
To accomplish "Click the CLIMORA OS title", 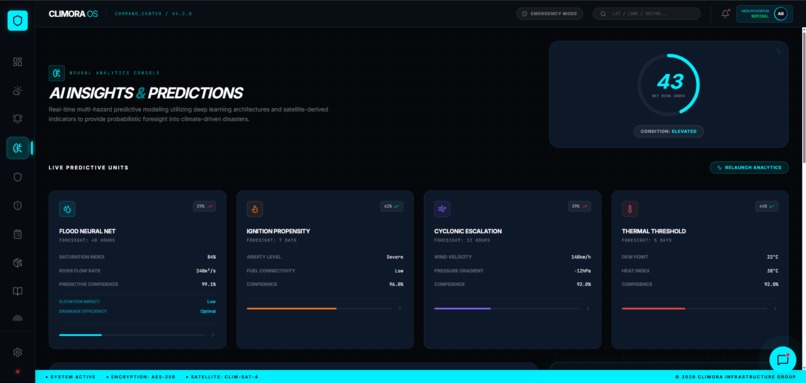I will [x=74, y=14].
